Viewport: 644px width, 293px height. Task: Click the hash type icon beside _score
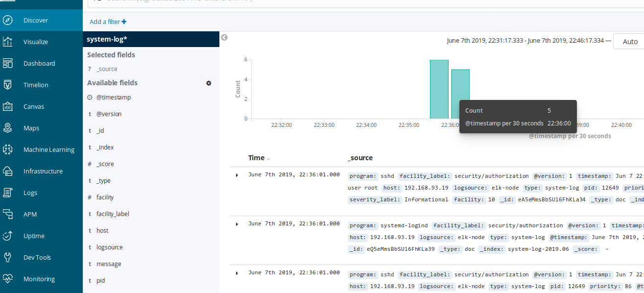pyautogui.click(x=90, y=164)
